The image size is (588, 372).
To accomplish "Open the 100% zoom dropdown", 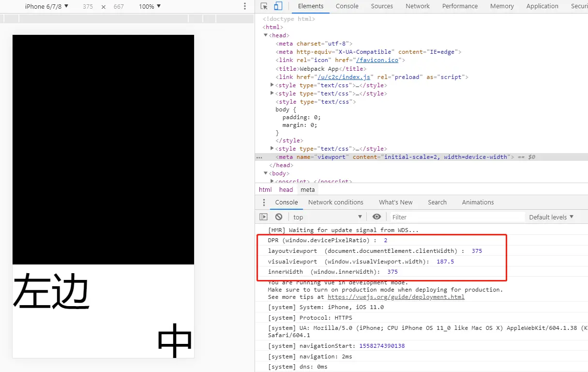I will click(x=150, y=6).
